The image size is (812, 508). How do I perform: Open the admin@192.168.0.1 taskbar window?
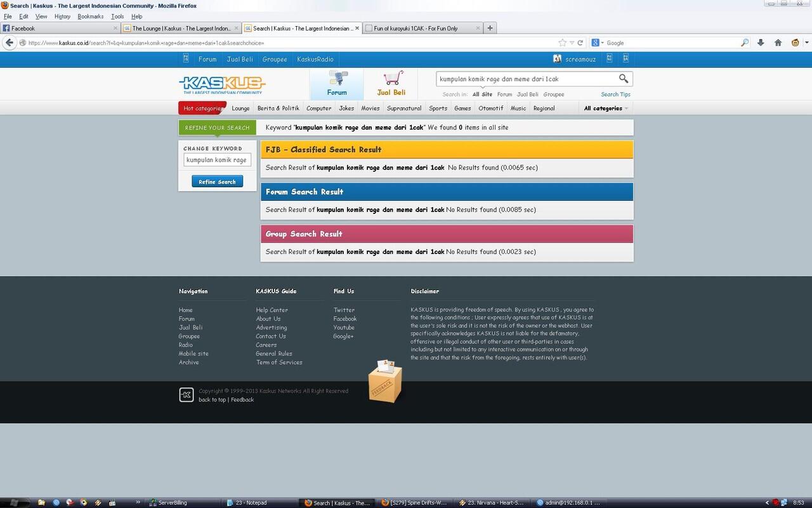570,503
